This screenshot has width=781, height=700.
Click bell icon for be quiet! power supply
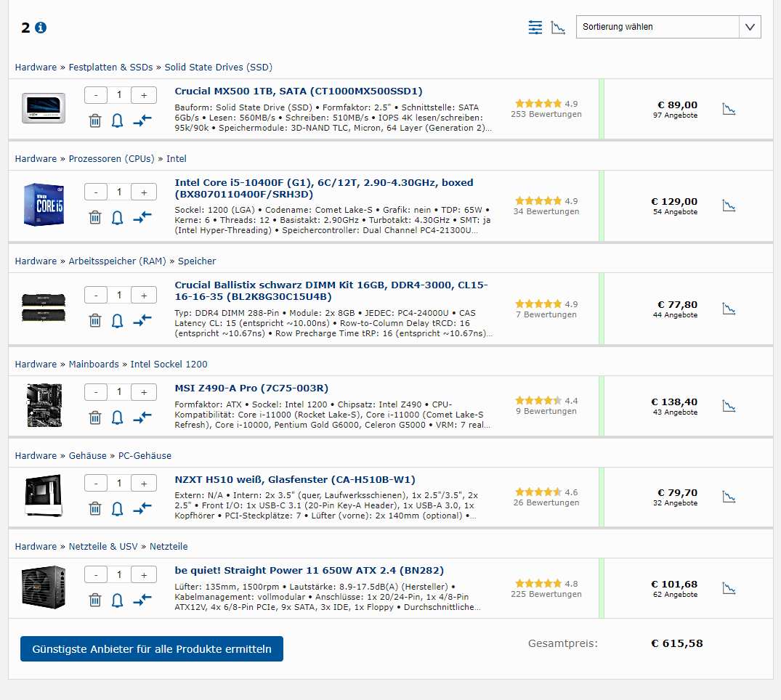tap(117, 600)
